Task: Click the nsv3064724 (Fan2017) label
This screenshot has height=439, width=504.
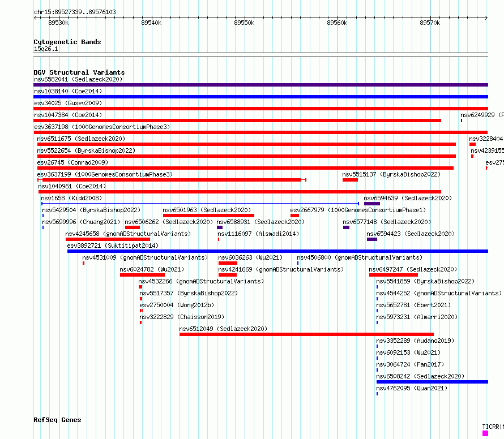Action: [410, 364]
